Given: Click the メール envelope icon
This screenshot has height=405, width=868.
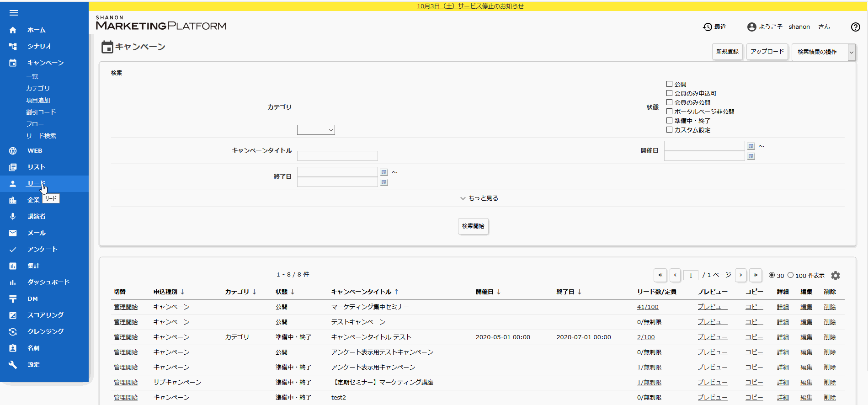Looking at the screenshot, I should click(13, 233).
